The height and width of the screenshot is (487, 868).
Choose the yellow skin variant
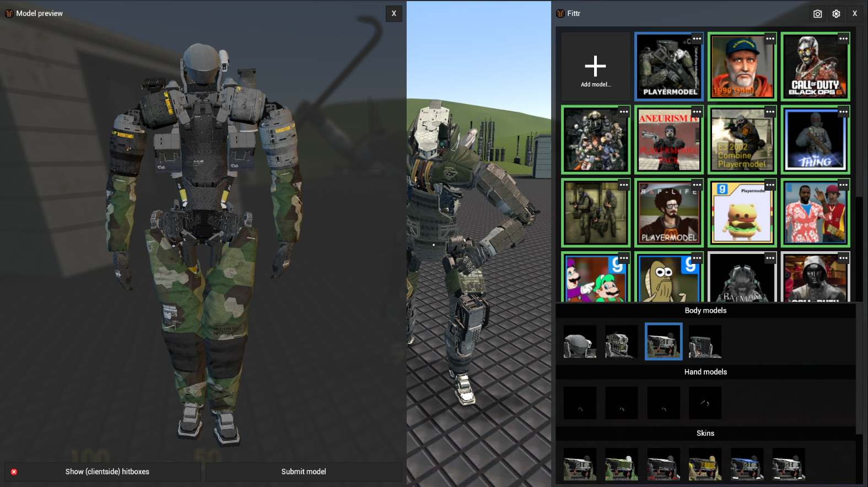(705, 464)
